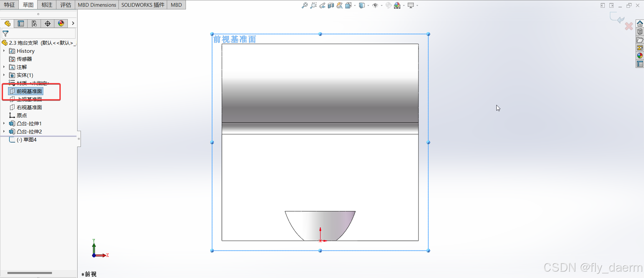Open the DimXpertManager crosshair tab

(48, 23)
